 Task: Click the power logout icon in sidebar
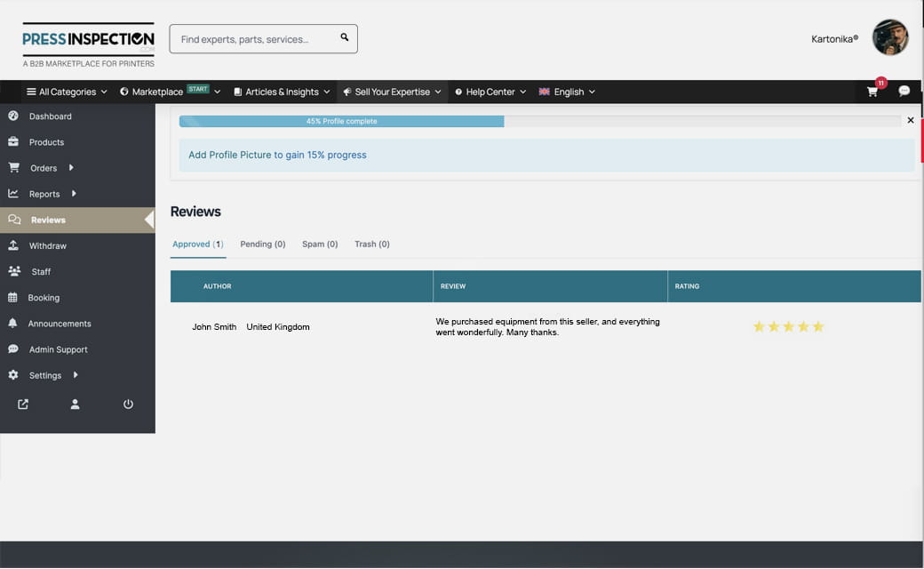(128, 405)
